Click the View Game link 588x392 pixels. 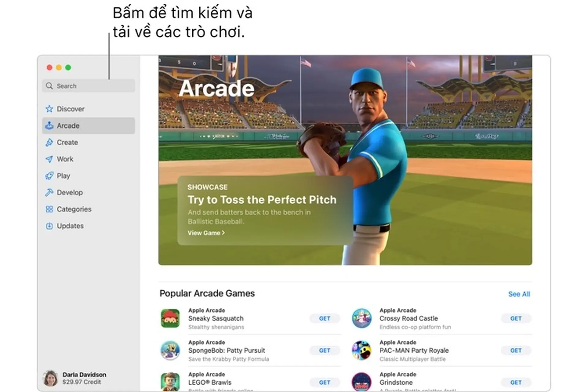point(206,233)
